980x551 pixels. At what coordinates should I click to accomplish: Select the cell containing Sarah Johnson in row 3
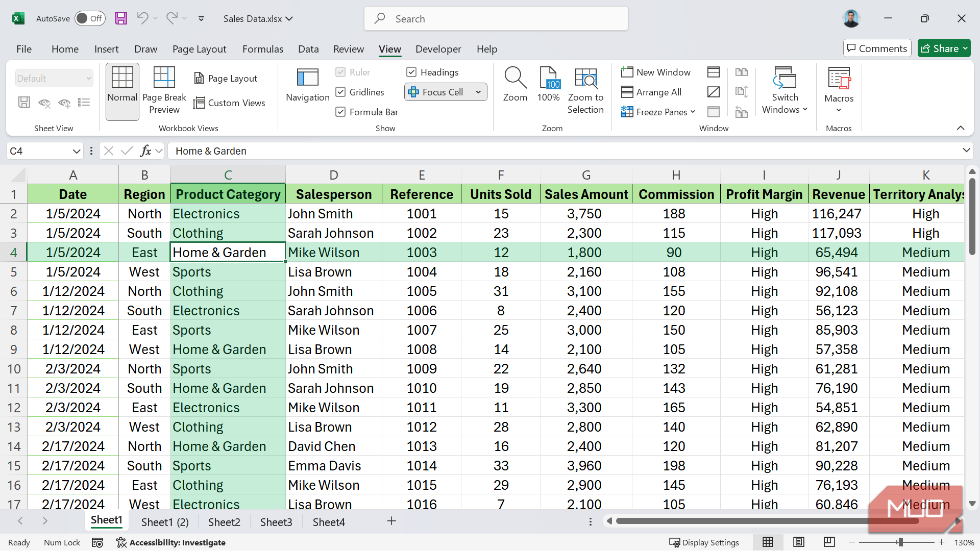point(333,233)
